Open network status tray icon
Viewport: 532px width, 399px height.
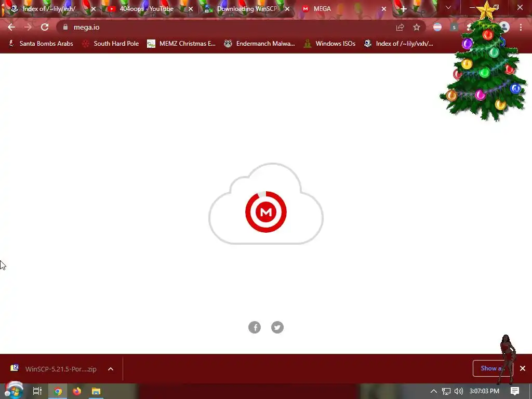446,391
